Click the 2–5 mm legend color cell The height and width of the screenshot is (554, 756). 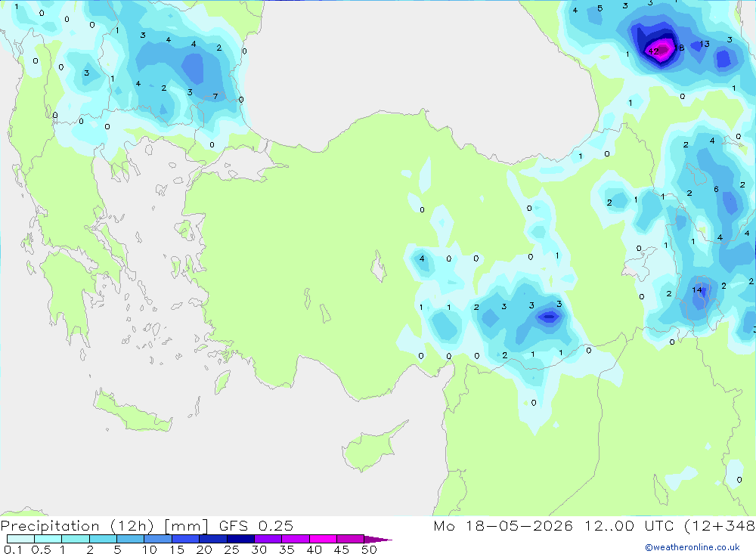[103, 539]
